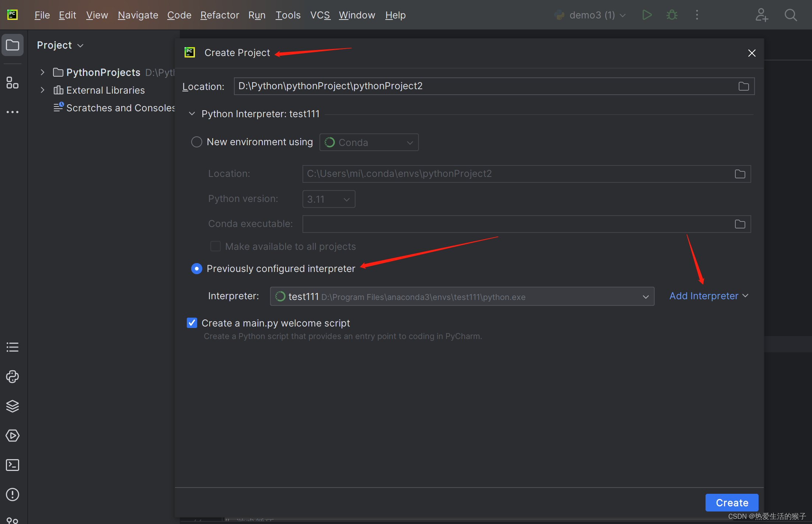Click the Create button

coord(732,503)
